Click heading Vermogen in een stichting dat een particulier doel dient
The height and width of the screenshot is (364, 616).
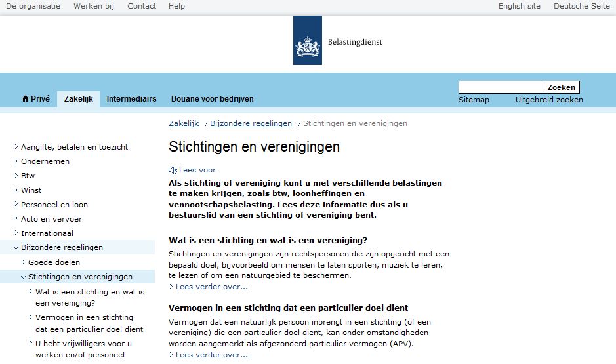[289, 308]
